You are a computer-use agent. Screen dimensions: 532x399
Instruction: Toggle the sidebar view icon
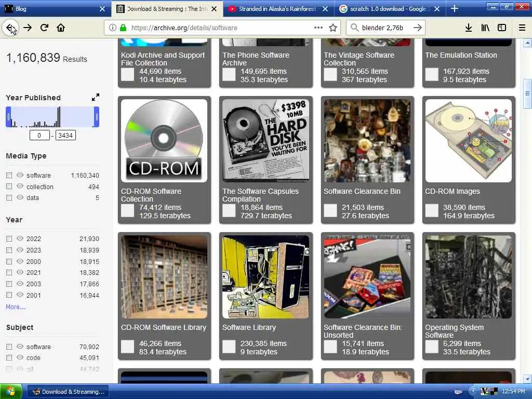pyautogui.click(x=502, y=28)
